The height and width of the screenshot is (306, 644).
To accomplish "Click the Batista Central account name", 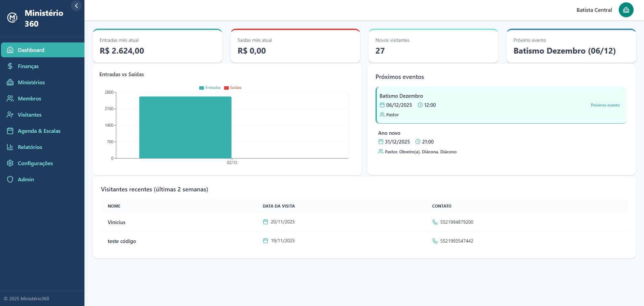I will tap(594, 10).
